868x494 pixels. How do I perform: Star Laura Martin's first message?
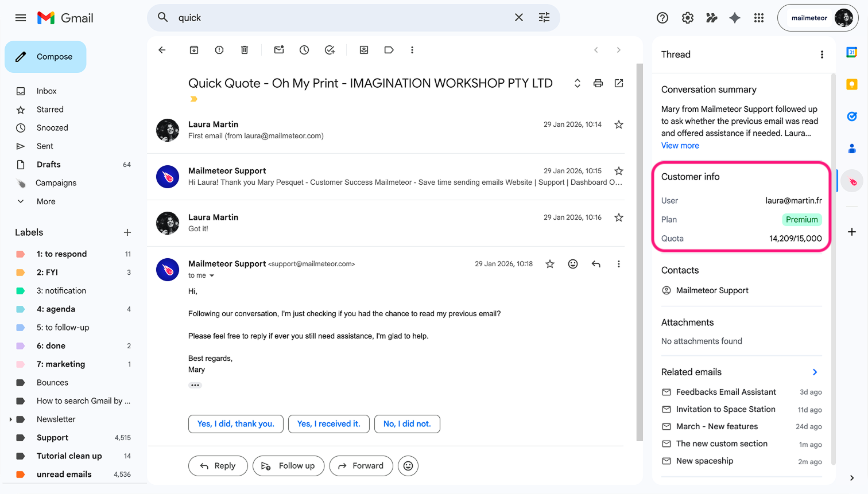pos(618,124)
